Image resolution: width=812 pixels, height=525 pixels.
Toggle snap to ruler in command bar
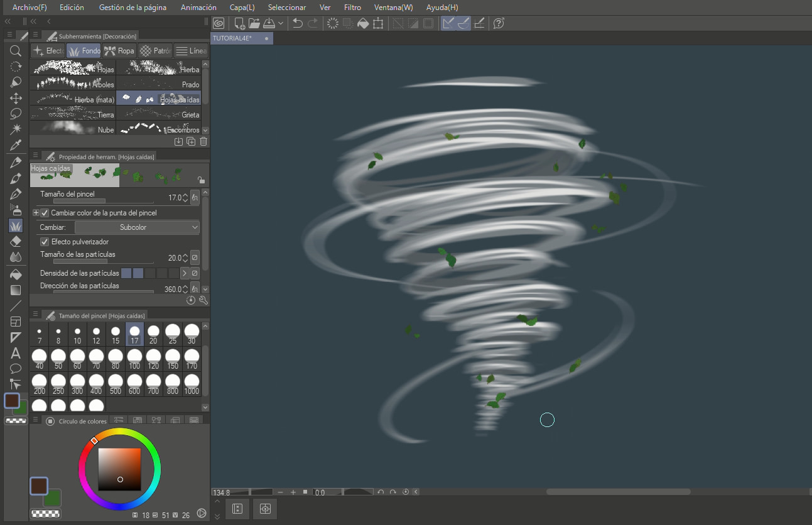pos(448,23)
